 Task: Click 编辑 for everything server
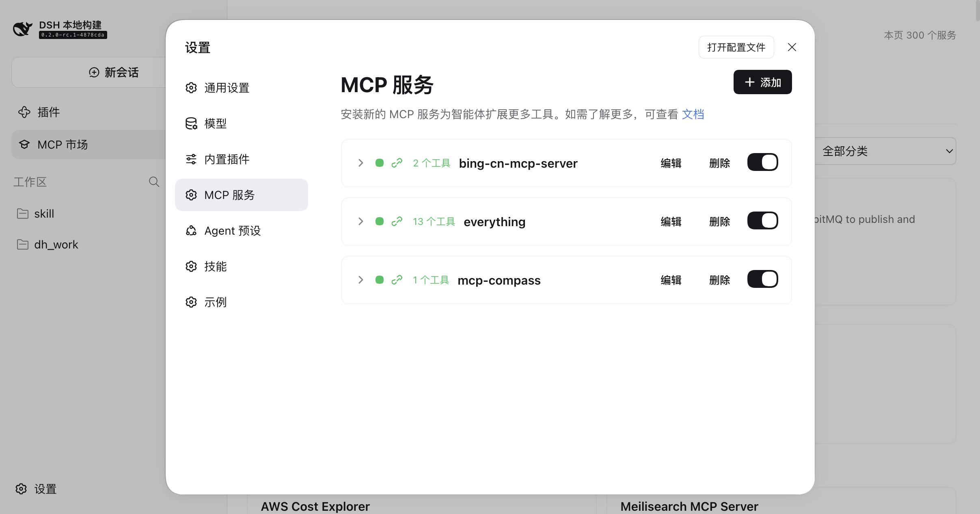671,221
